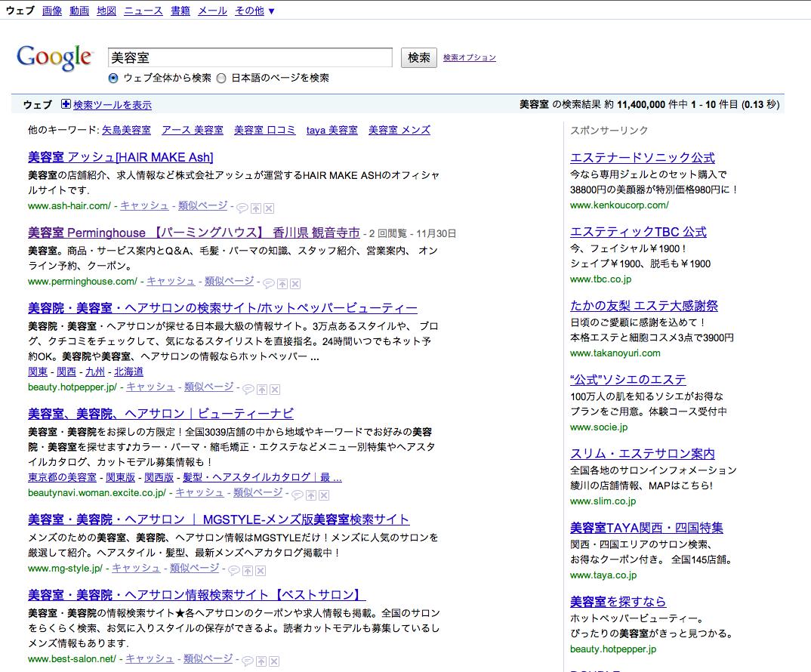
Task: Promote the www.mg-style.jp result
Action: (248, 571)
